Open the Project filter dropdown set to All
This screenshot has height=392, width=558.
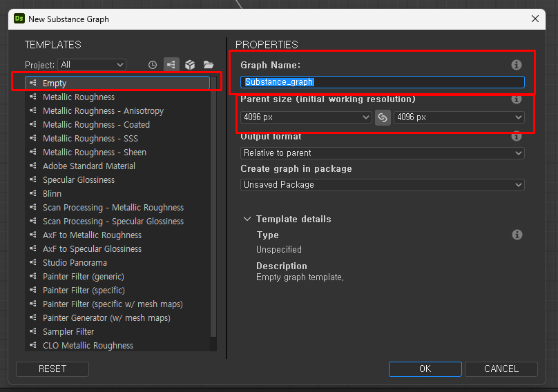pyautogui.click(x=92, y=65)
